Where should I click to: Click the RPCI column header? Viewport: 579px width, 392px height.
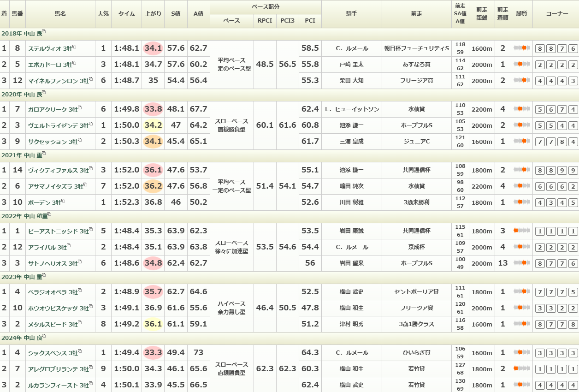coord(265,21)
